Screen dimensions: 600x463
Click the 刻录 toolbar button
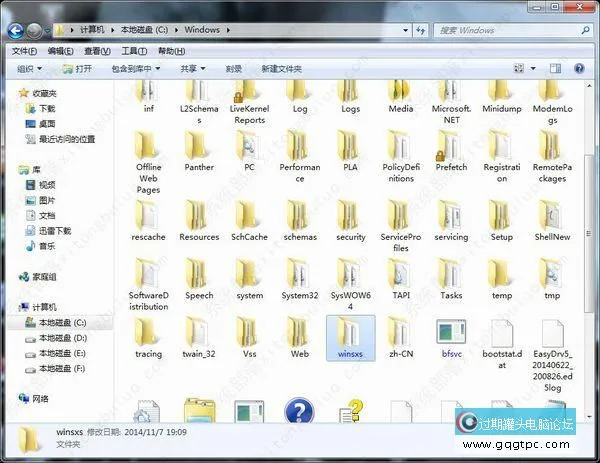click(234, 69)
